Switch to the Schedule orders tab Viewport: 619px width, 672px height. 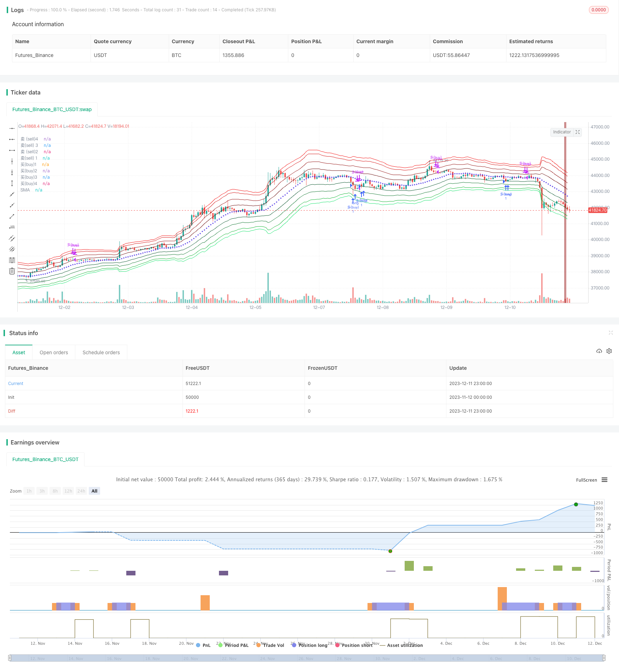101,352
